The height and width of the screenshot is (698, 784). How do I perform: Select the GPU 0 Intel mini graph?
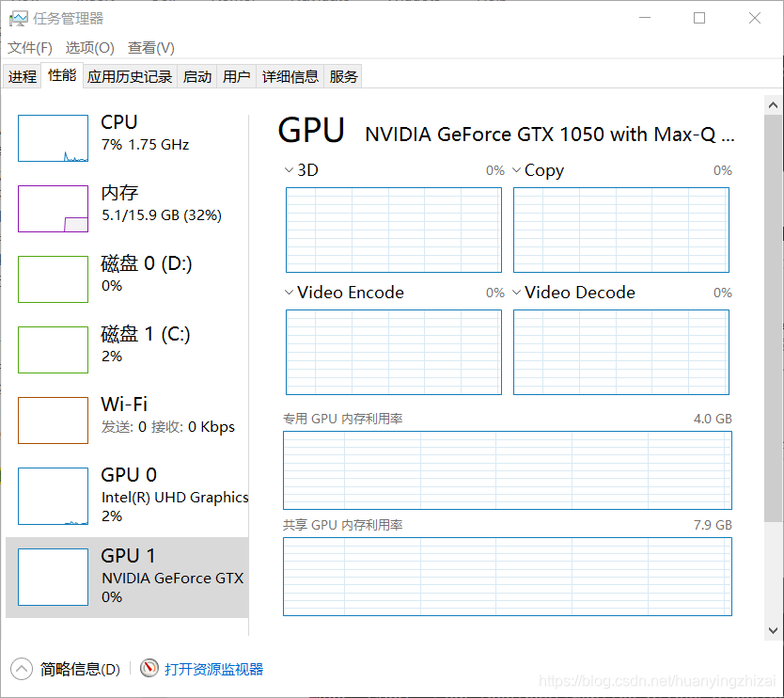click(53, 496)
